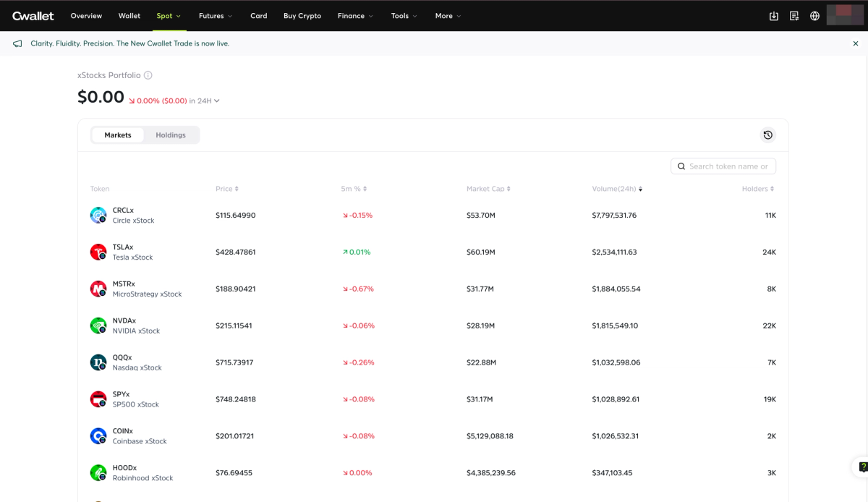Viewport: 868px width, 502px height.
Task: Sort by 5m % column arrows
Action: click(365, 189)
